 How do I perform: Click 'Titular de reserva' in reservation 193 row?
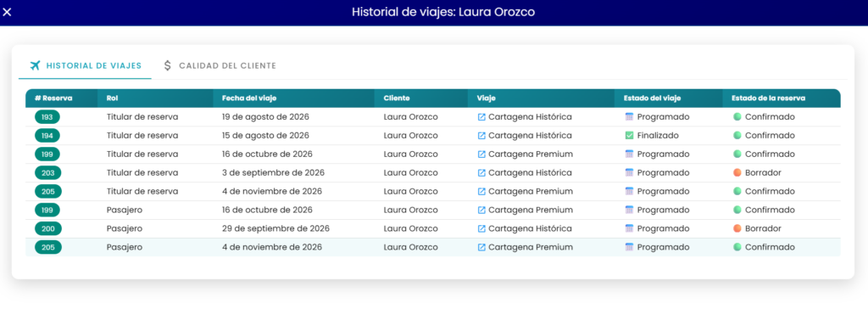142,117
